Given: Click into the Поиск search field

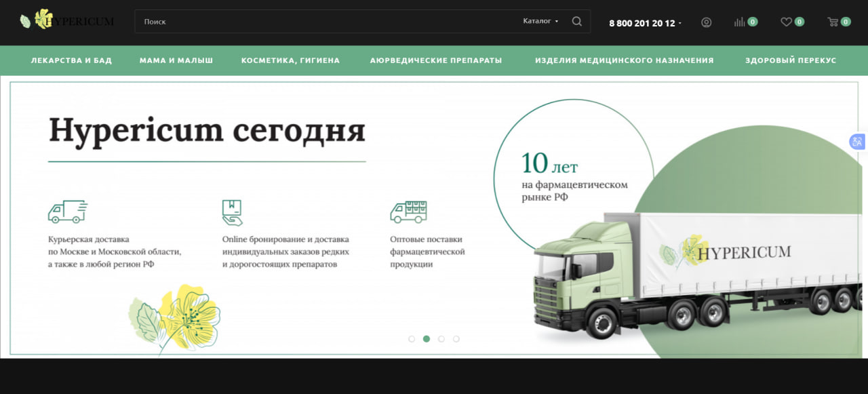Looking at the screenshot, I should click(325, 21).
